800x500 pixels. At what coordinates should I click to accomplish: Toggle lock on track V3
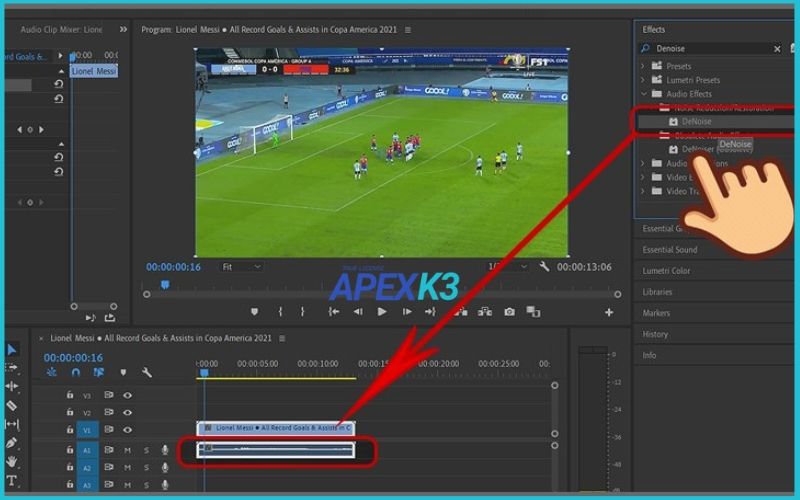pyautogui.click(x=70, y=395)
